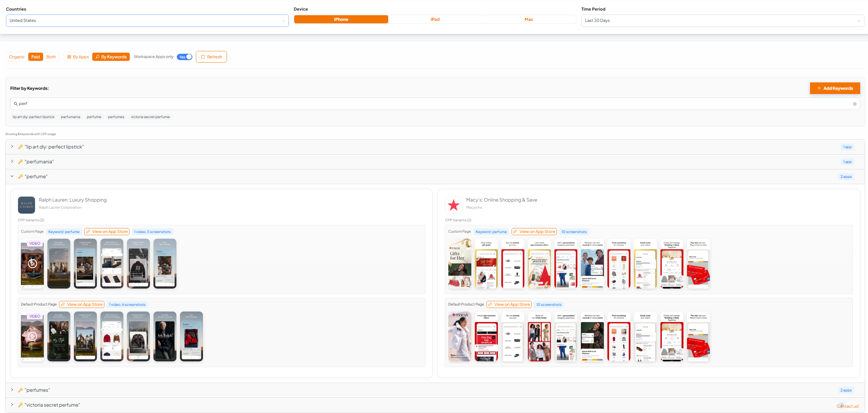The height and width of the screenshot is (413, 868).
Task: Open the Countries dropdown showing United States
Action: click(147, 21)
